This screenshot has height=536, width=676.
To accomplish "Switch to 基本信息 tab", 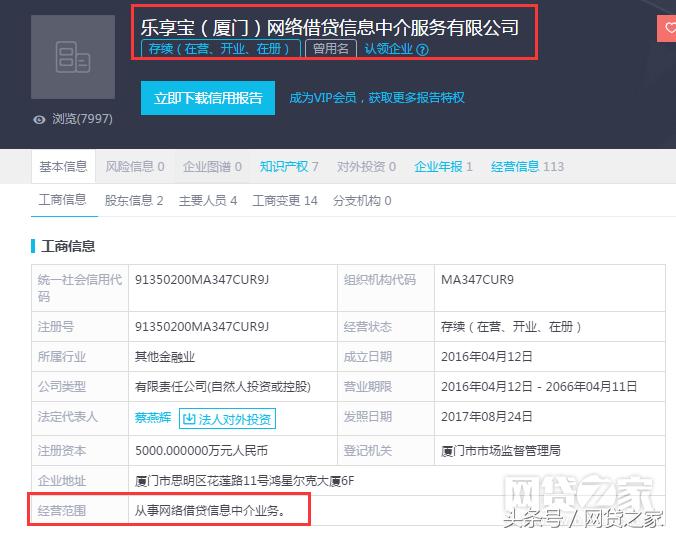I will click(x=63, y=166).
